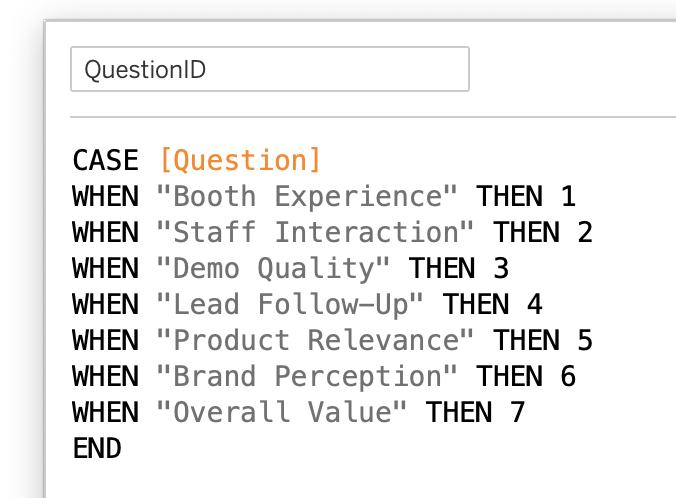The height and width of the screenshot is (498, 676).
Task: Click the "Brand Perception" string
Action: (x=306, y=376)
